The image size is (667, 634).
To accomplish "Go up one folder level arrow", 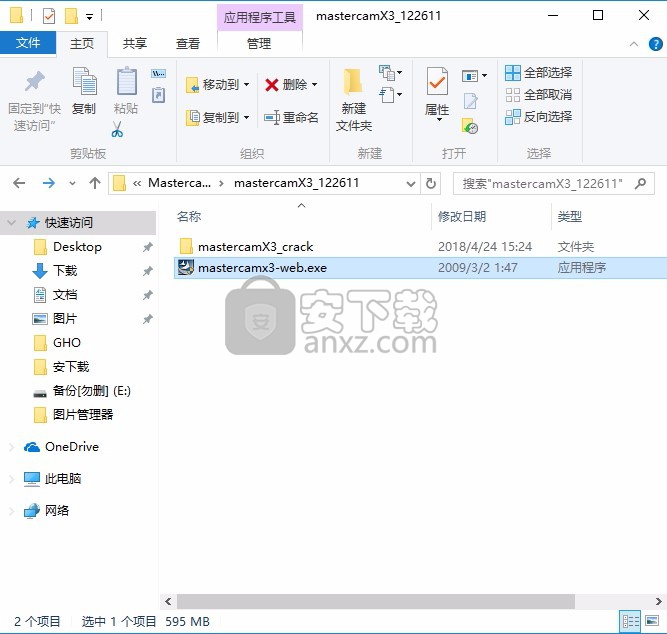I will 95,183.
